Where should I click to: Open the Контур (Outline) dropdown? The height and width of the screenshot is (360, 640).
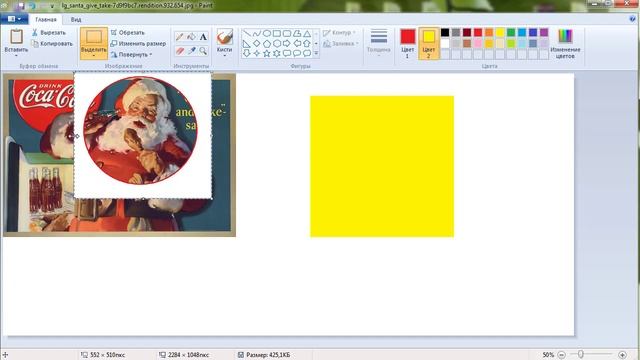(340, 33)
